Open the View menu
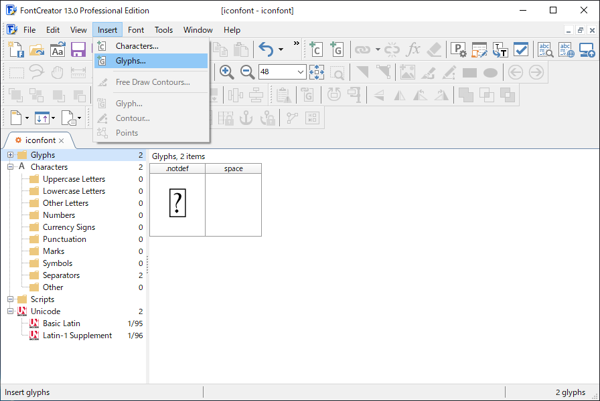The image size is (600, 401). (x=78, y=30)
